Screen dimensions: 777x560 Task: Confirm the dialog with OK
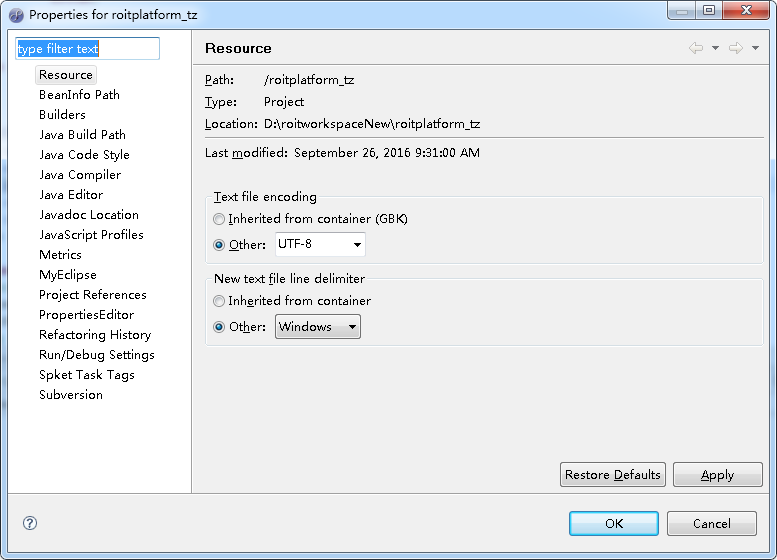(x=614, y=523)
